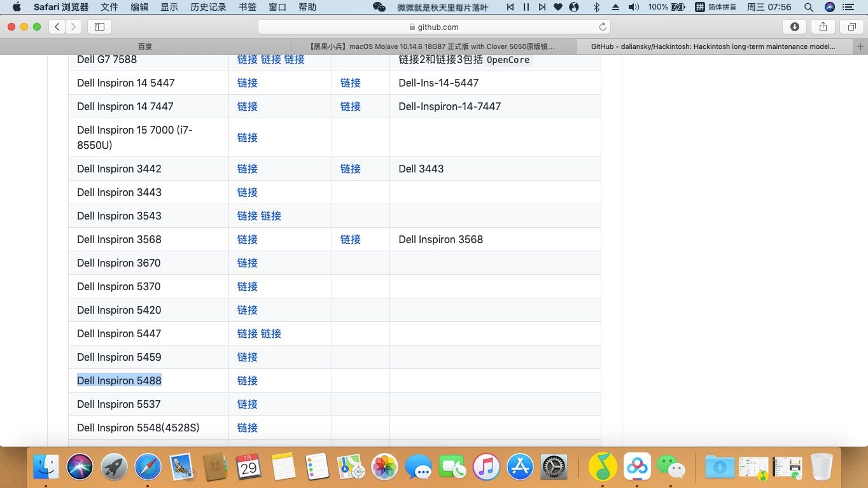Skip to previous track in menu bar
This screenshot has height=488, width=868.
(510, 7)
